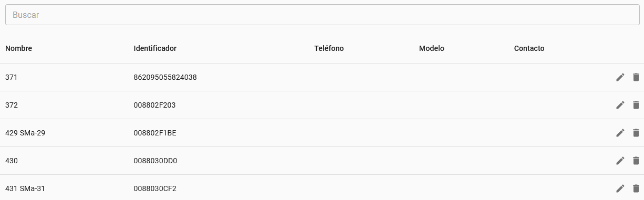The height and width of the screenshot is (200, 644).
Task: Delete device 372 using trash icon
Action: pos(636,105)
